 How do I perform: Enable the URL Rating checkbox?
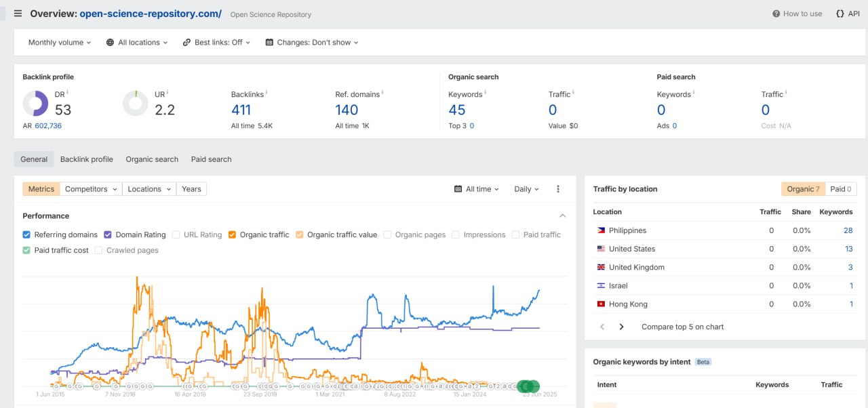[x=176, y=234]
